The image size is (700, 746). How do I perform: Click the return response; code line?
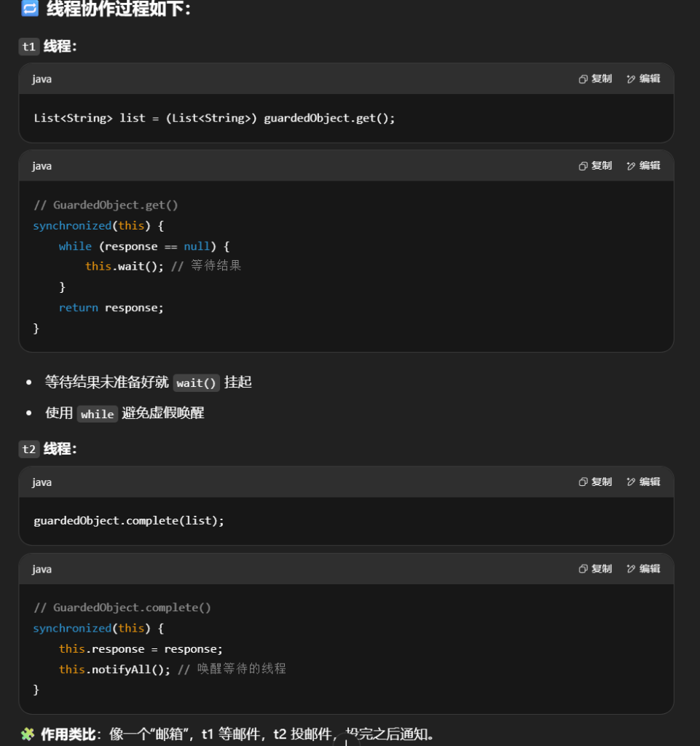[111, 307]
